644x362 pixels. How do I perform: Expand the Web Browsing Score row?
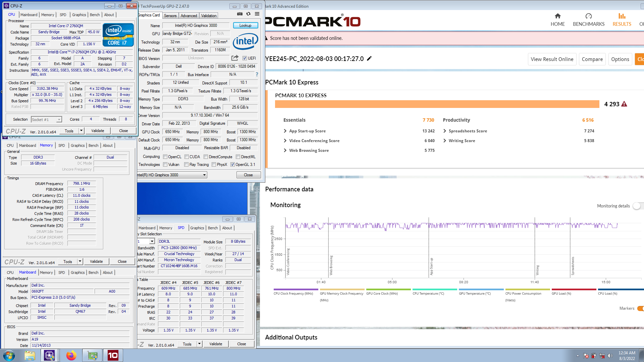point(285,150)
